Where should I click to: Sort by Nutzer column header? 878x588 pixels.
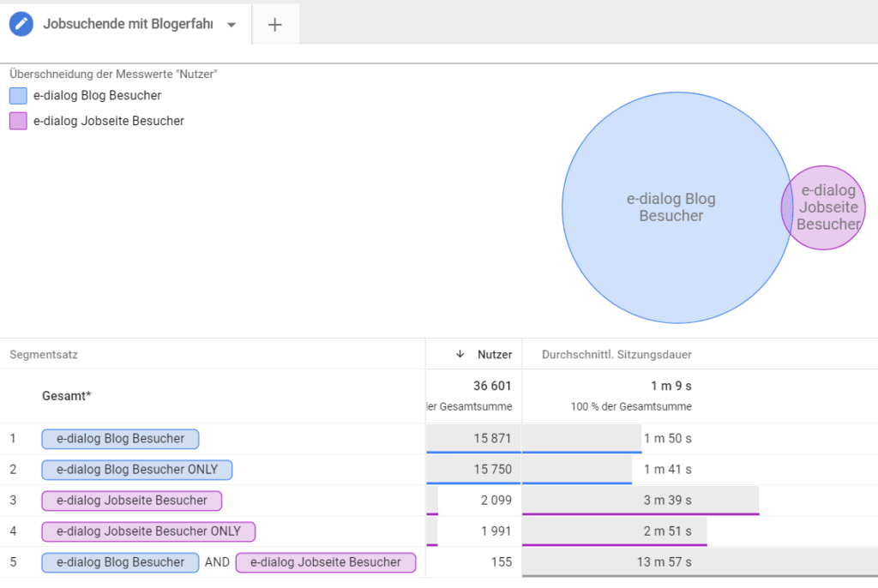tap(495, 354)
